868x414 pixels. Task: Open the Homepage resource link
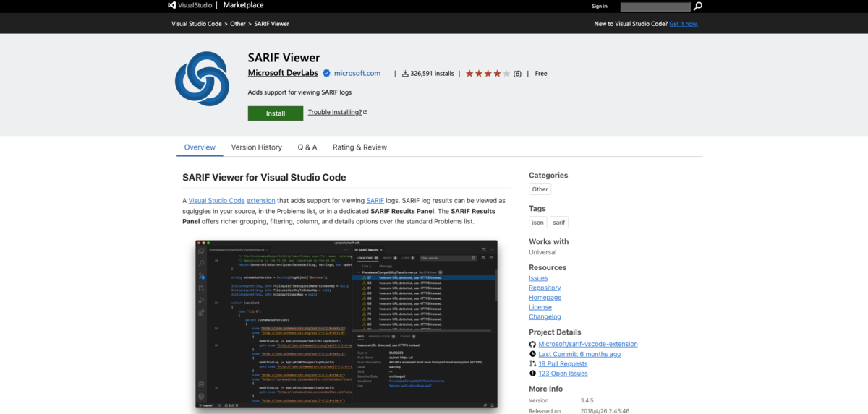click(x=545, y=298)
